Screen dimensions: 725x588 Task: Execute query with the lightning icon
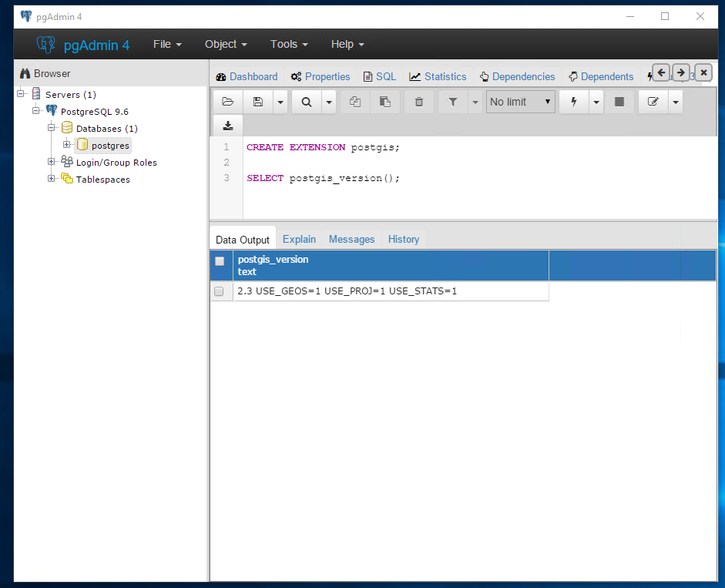click(574, 102)
